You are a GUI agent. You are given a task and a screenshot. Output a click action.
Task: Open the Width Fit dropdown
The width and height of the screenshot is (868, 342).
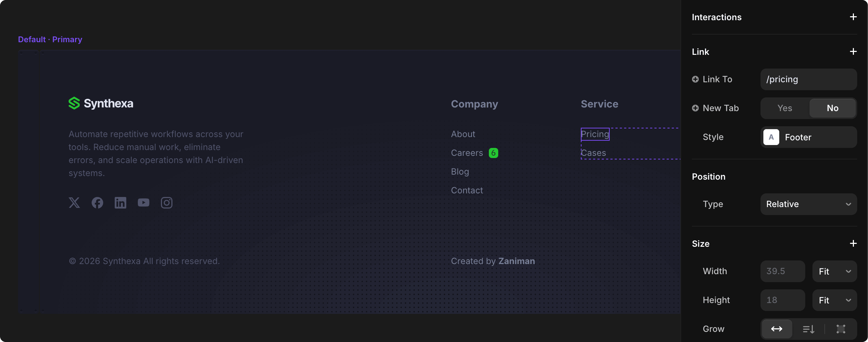coord(834,271)
